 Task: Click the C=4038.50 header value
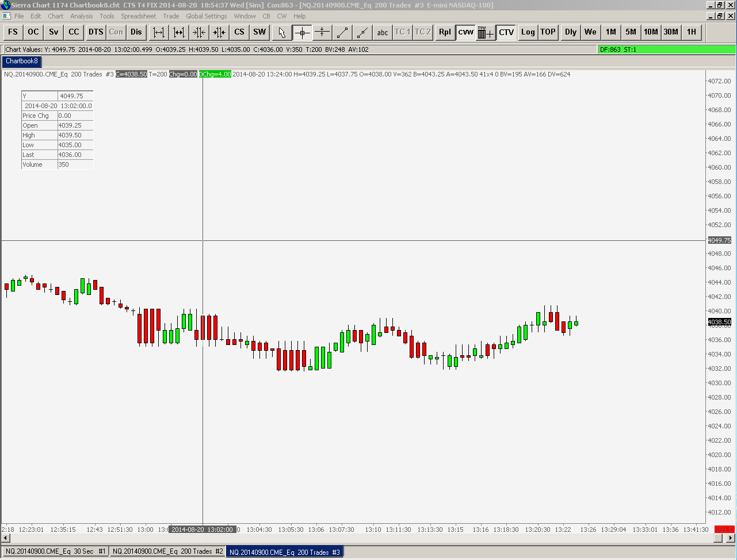click(131, 74)
